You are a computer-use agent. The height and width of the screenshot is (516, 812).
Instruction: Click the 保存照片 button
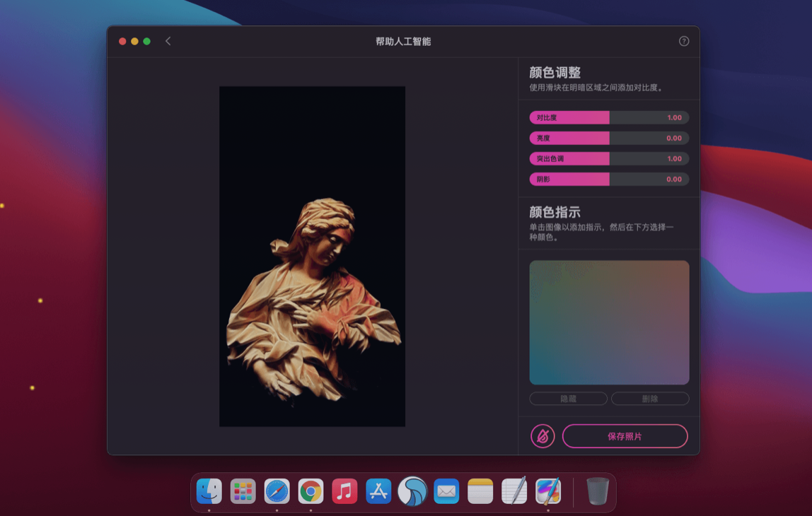tap(625, 436)
